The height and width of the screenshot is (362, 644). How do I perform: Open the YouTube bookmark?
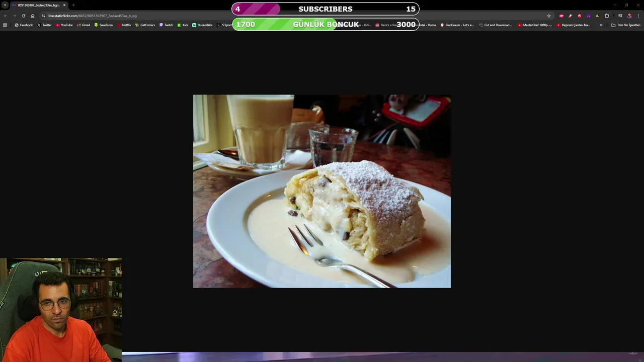click(64, 25)
